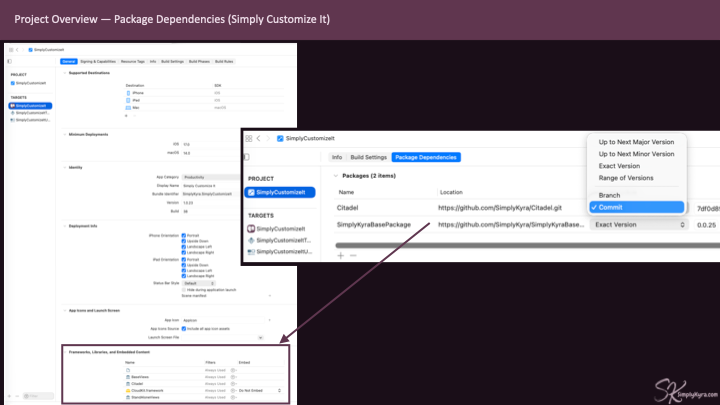Viewport: 720px width, 405px height.
Task: Collapse the Identity section
Action: (65, 168)
